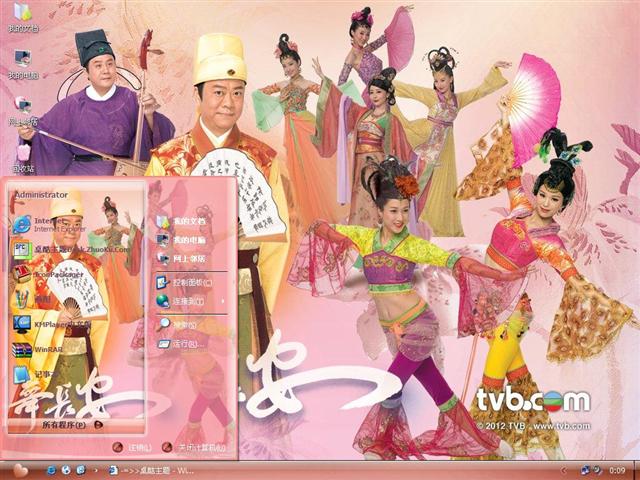640x480 pixels.
Task: Click the taskbar clock showing 0:09
Action: pyautogui.click(x=617, y=471)
